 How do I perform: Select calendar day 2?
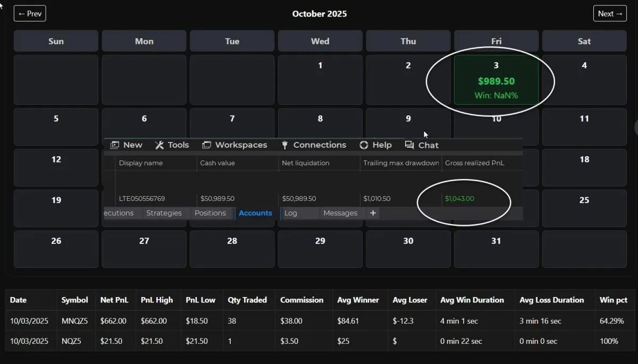pyautogui.click(x=408, y=80)
